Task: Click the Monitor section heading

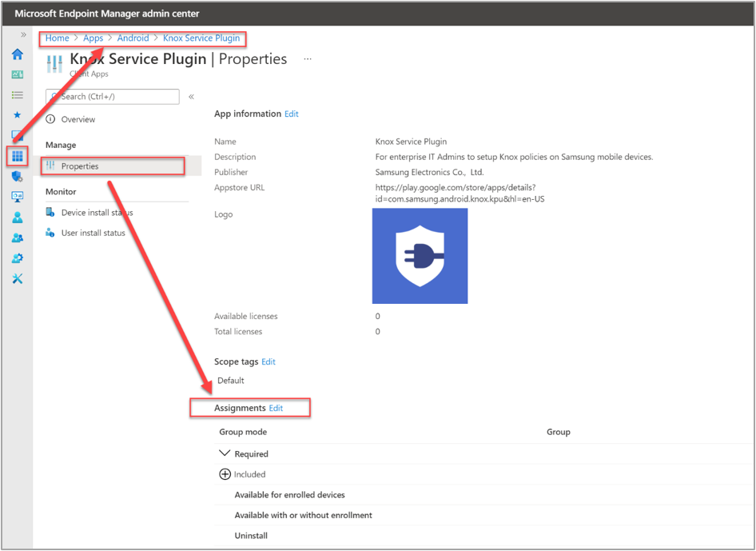Action: pos(61,192)
